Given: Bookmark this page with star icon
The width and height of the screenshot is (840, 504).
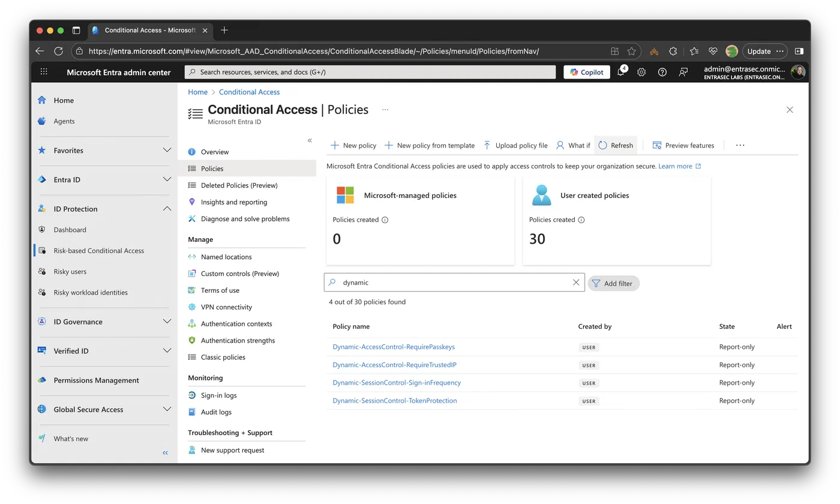Looking at the screenshot, I should point(631,52).
